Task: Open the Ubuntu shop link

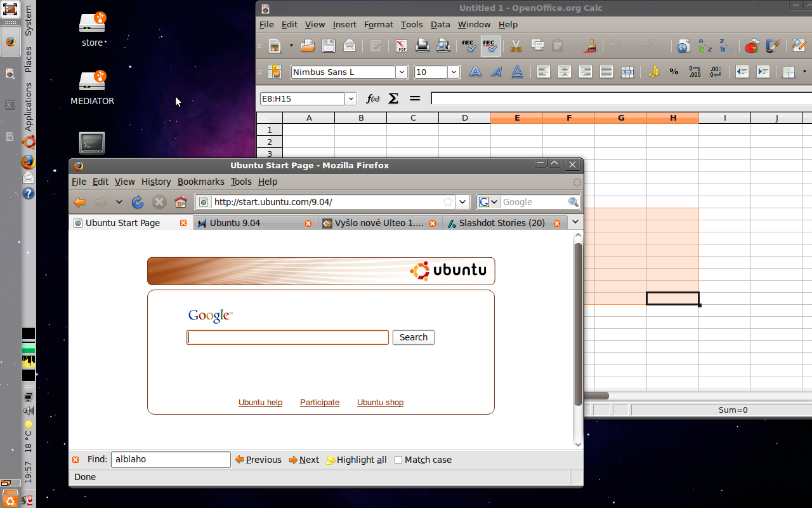Action: [x=380, y=403]
